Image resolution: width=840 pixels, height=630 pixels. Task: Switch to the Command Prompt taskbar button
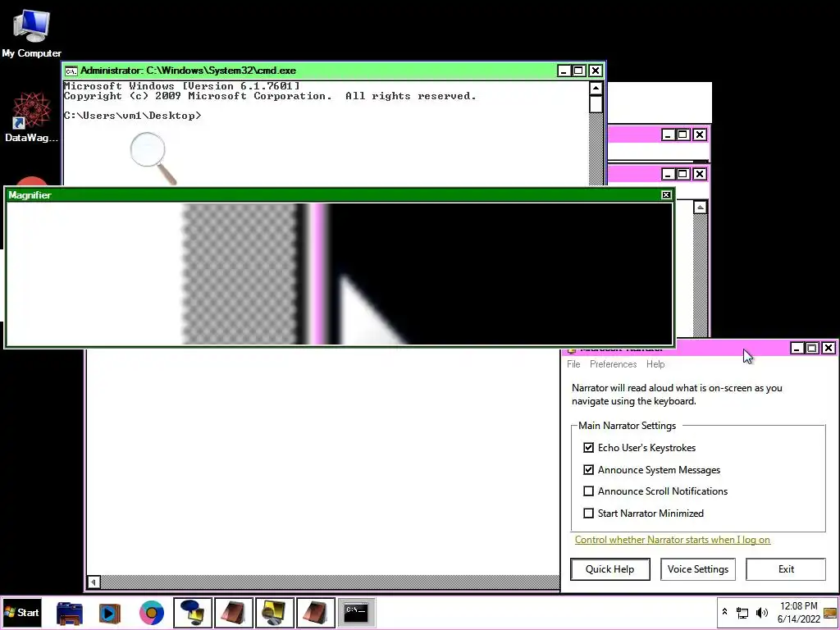[x=356, y=613]
